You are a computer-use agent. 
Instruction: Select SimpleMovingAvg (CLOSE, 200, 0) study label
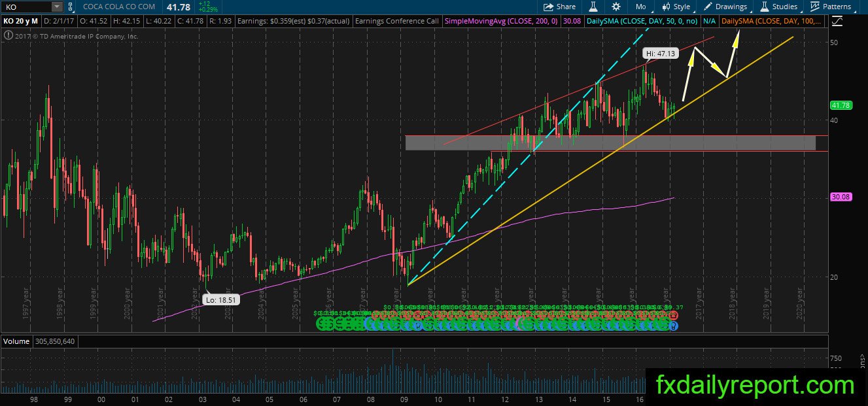point(502,21)
